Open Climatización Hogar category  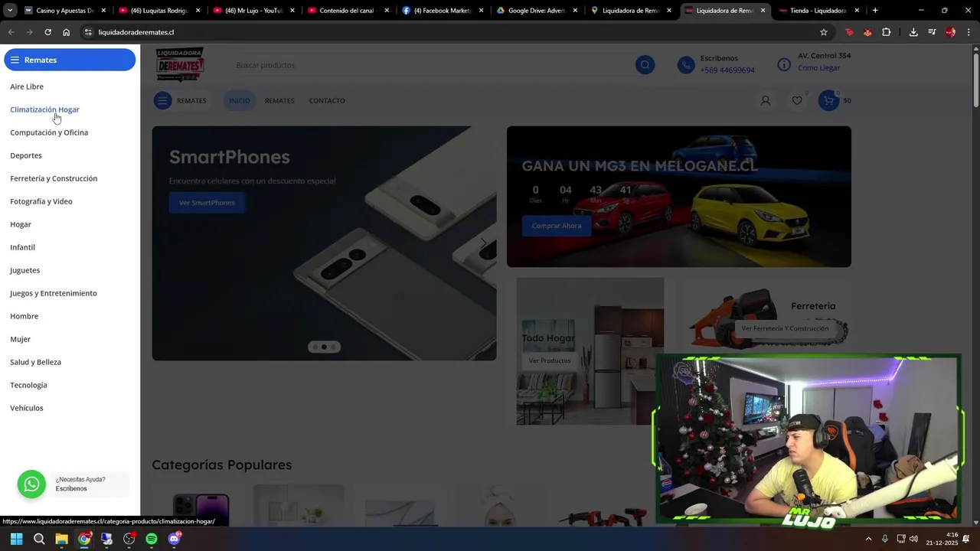tap(44, 109)
